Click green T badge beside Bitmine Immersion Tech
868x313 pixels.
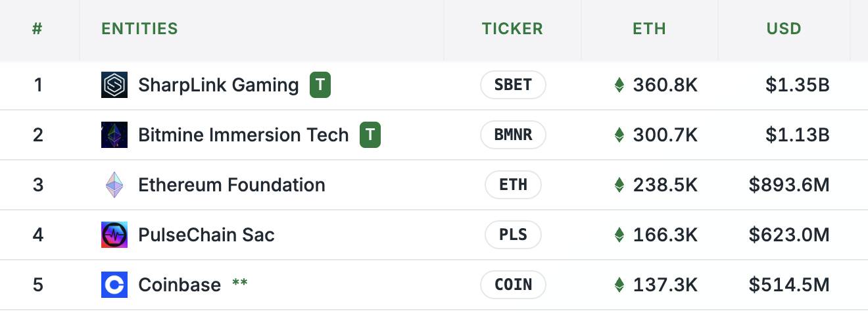tap(370, 135)
